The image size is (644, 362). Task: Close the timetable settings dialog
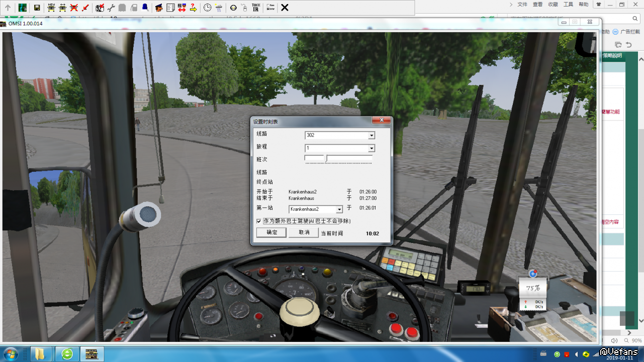(x=382, y=120)
